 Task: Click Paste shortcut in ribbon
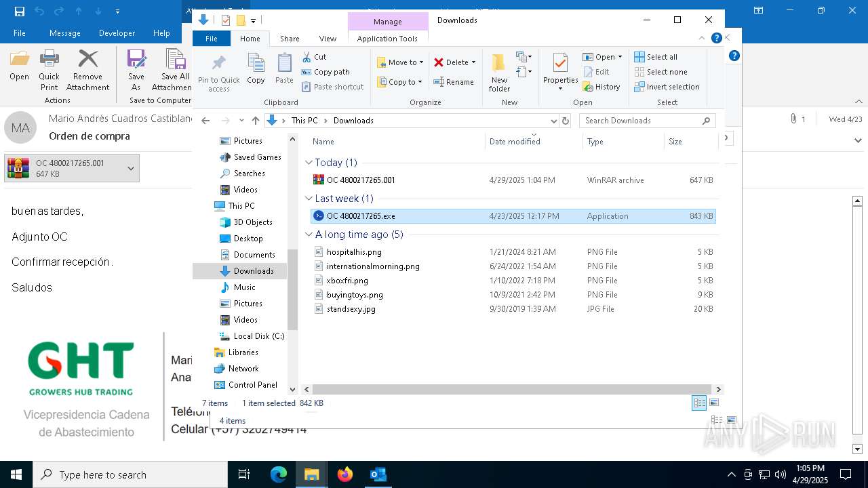(x=333, y=87)
